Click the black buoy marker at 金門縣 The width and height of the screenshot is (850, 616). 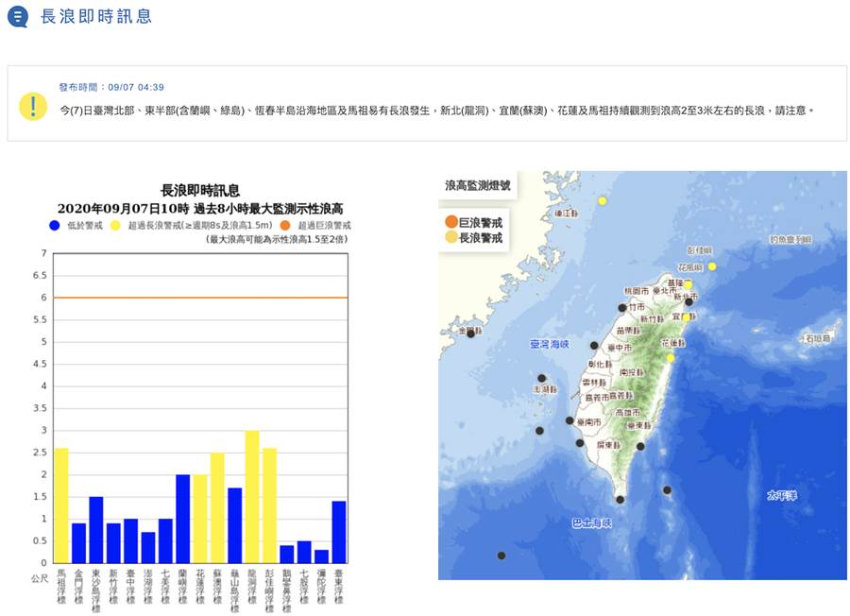pyautogui.click(x=470, y=334)
